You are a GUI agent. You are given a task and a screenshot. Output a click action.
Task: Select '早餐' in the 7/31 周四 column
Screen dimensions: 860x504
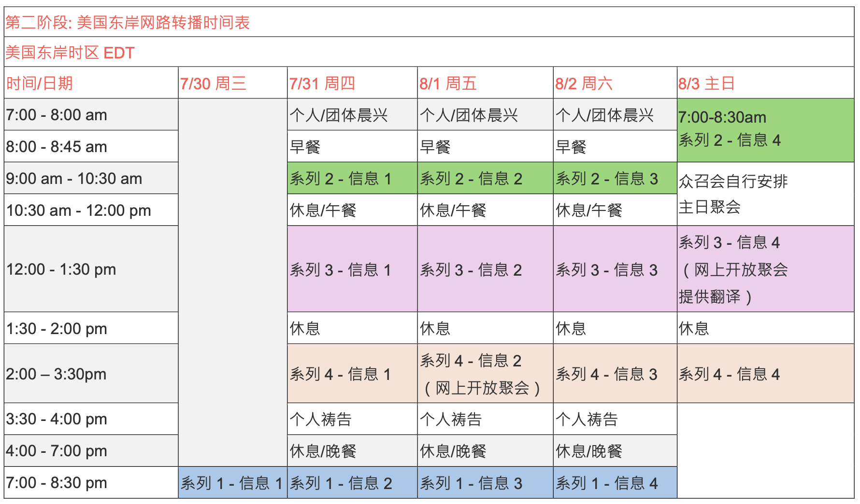tap(352, 146)
